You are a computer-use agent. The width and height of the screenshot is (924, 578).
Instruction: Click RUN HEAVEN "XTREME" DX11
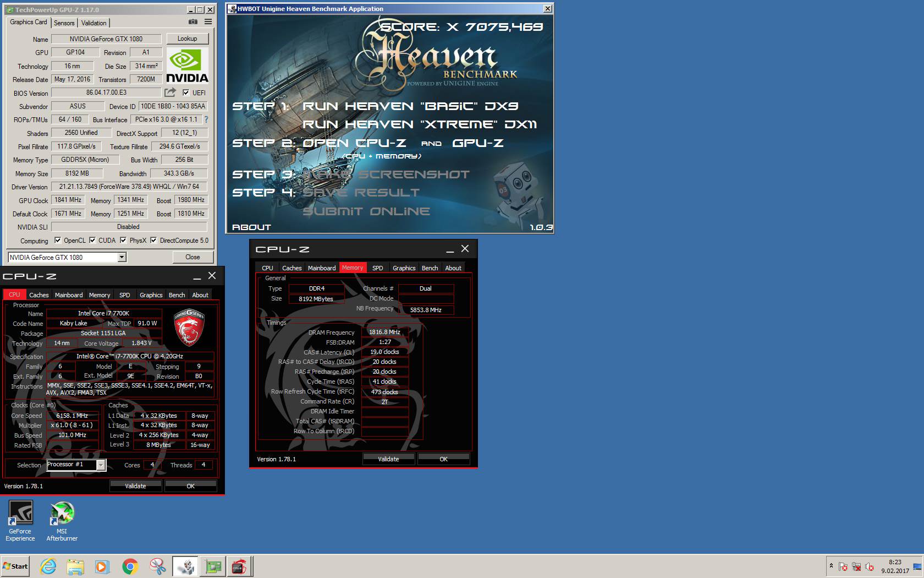tap(420, 124)
